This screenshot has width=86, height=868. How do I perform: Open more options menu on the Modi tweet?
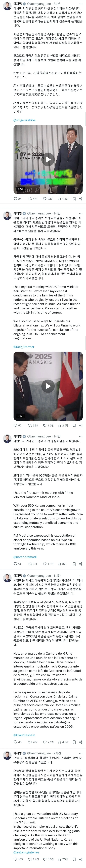[81, 436]
